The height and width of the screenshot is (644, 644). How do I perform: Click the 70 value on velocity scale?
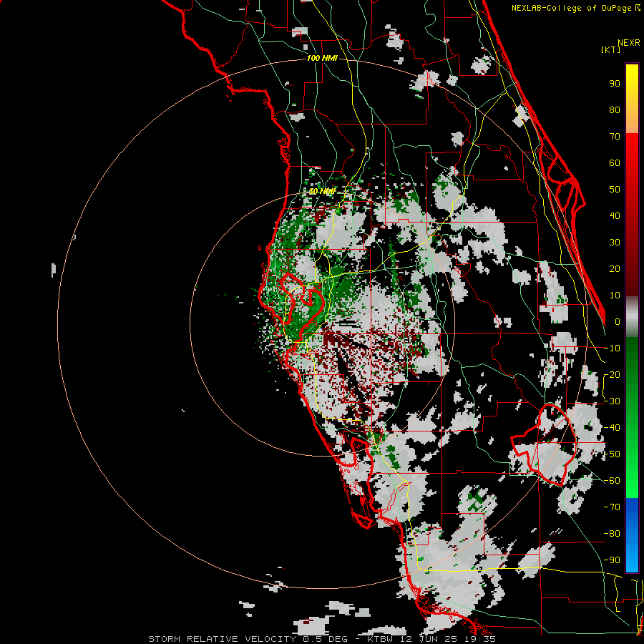[615, 137]
